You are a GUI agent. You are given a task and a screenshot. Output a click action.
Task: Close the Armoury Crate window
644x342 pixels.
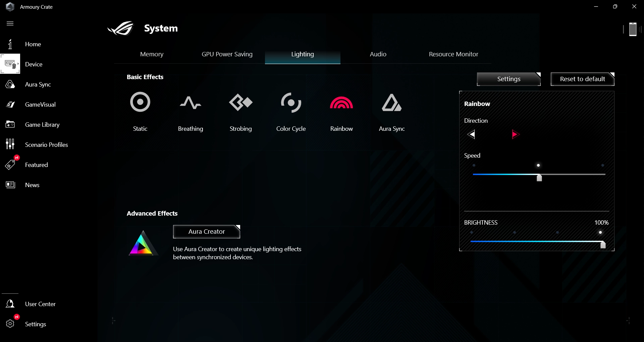coord(634,7)
